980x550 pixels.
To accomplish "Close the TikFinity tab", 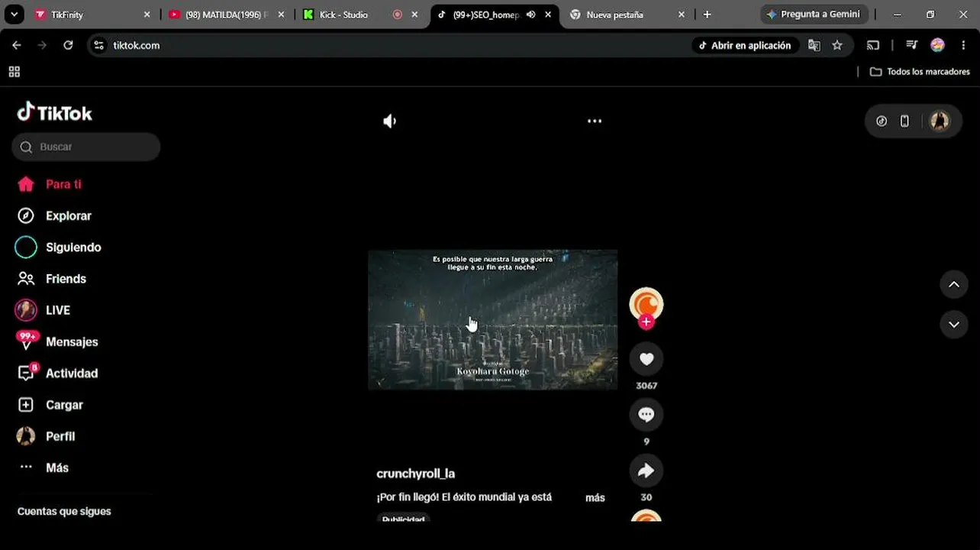I will [x=147, y=15].
